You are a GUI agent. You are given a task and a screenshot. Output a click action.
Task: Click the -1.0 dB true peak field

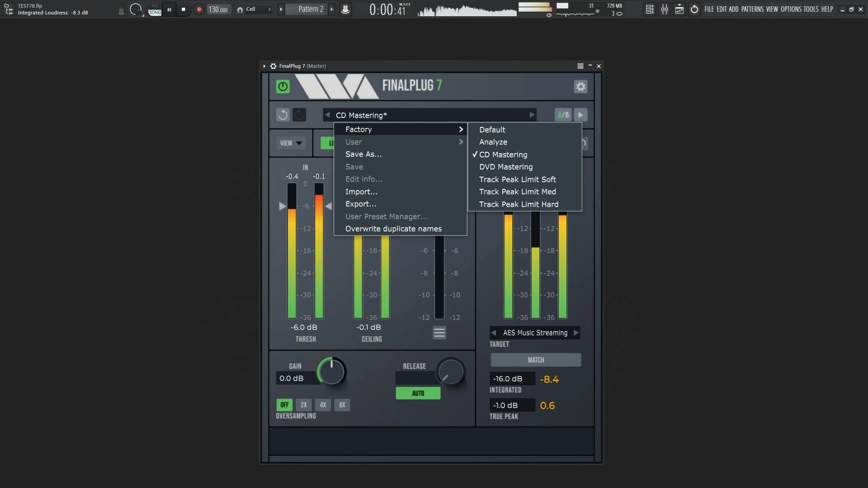(512, 405)
